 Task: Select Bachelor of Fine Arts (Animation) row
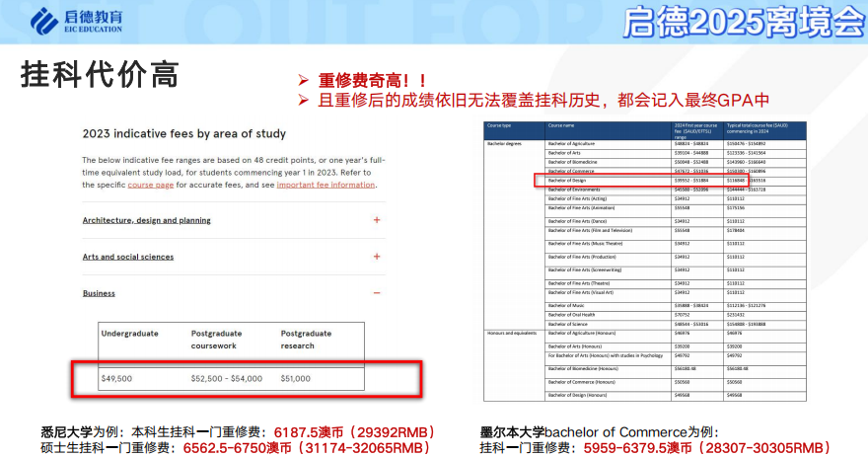coord(581,208)
